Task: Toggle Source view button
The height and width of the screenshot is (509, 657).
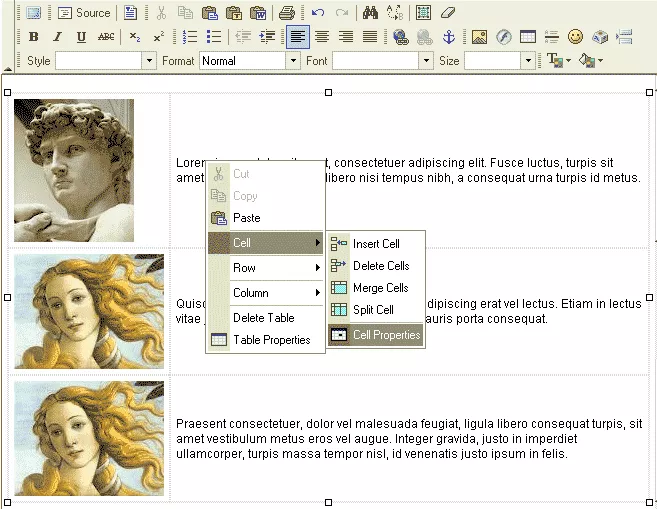Action: tap(84, 13)
